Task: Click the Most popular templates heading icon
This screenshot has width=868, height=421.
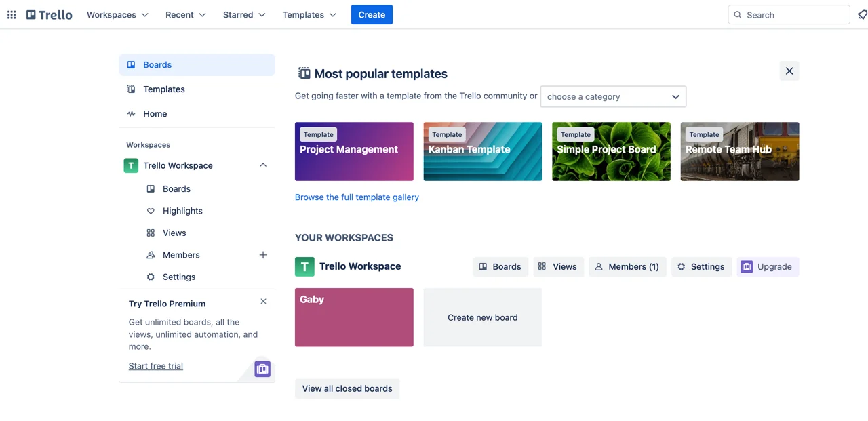Action: pos(304,73)
